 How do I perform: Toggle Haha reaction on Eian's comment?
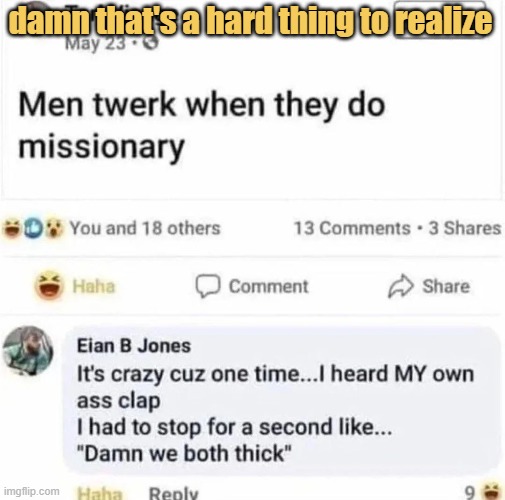(100, 493)
